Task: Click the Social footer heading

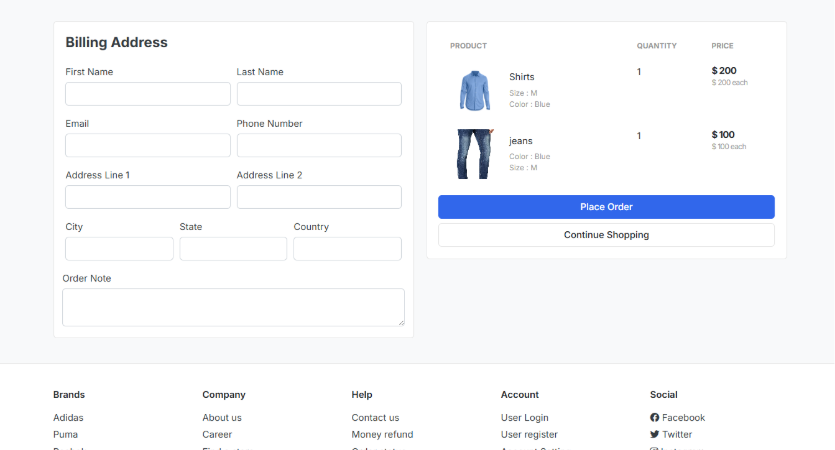Action: pos(664,395)
